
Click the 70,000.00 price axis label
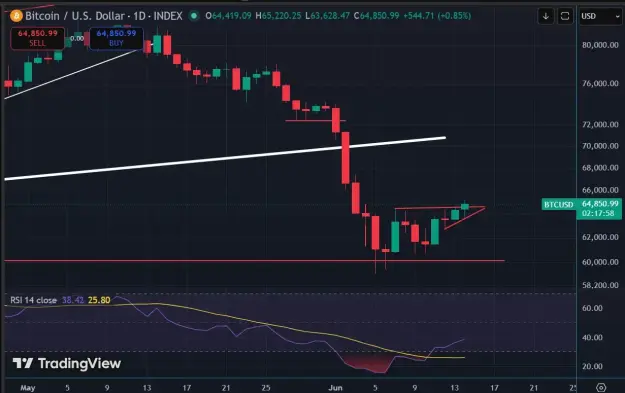(600, 146)
